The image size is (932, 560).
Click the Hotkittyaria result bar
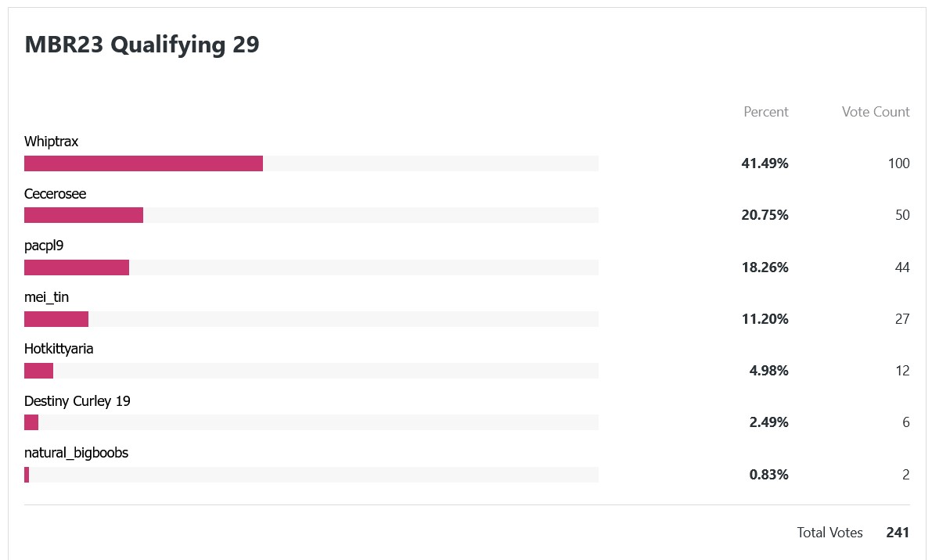[38, 371]
